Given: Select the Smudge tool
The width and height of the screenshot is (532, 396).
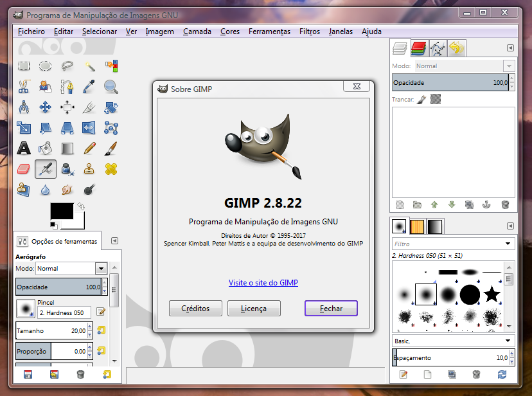Looking at the screenshot, I should coord(67,190).
